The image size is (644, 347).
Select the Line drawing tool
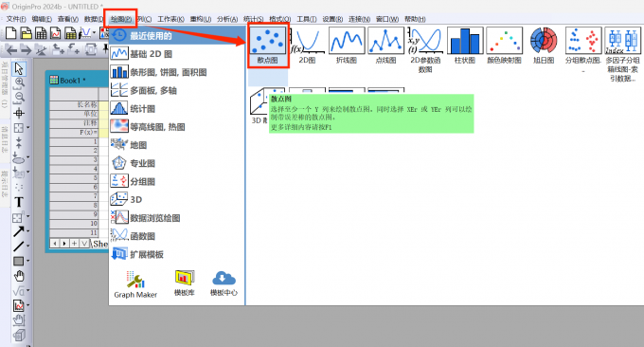pos(19,247)
